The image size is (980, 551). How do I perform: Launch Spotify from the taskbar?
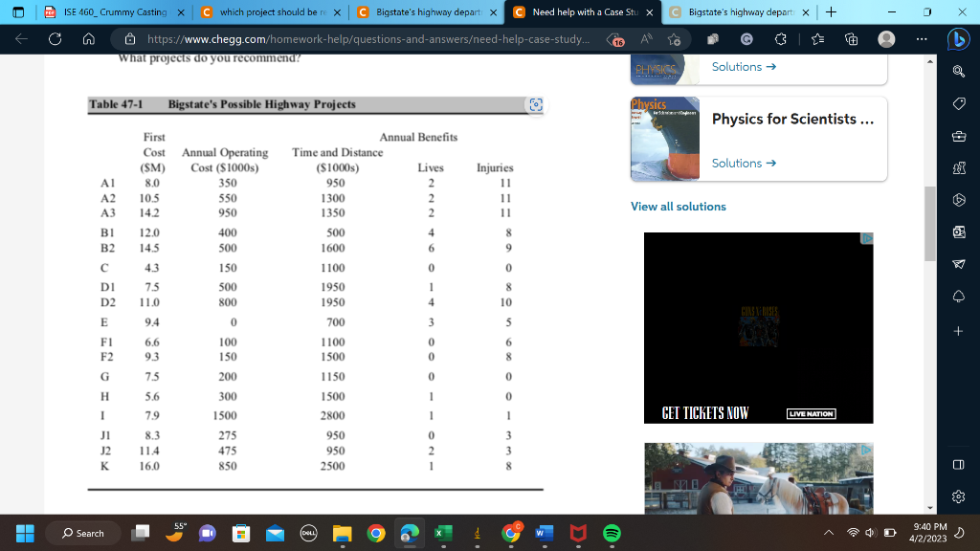click(610, 533)
